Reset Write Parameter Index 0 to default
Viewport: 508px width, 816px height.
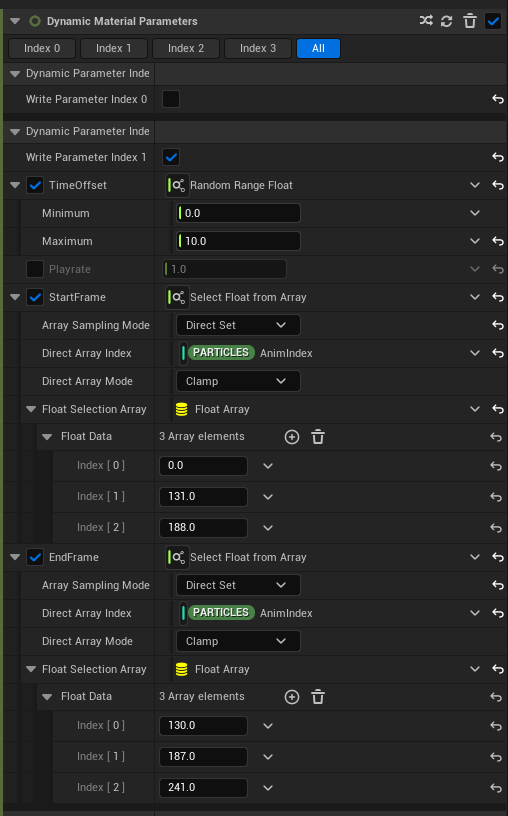tap(498, 99)
